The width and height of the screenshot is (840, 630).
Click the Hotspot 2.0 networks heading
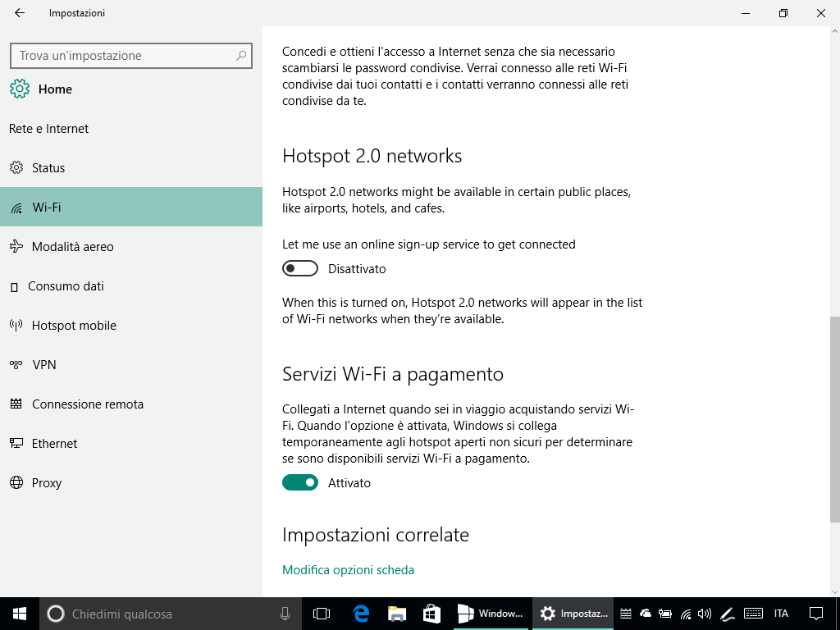click(372, 156)
